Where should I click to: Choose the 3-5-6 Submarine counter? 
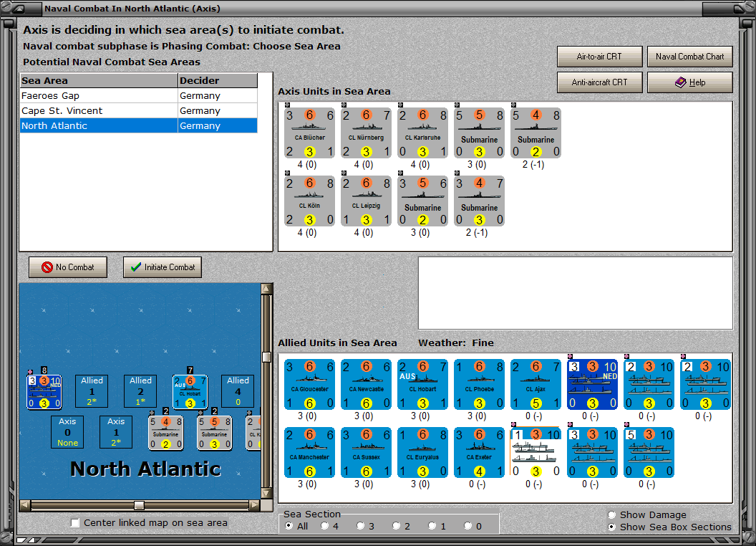[x=422, y=201]
